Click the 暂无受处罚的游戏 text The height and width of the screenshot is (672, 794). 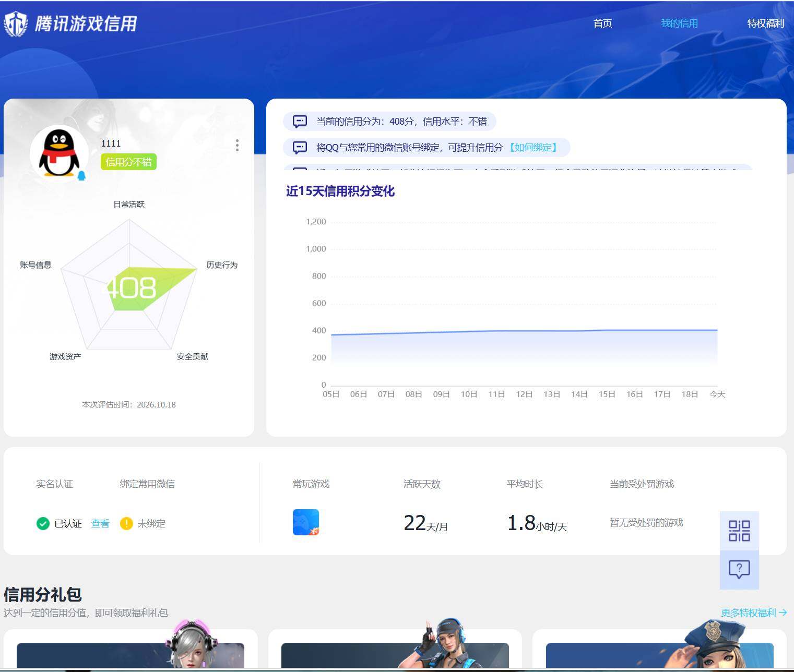click(646, 522)
